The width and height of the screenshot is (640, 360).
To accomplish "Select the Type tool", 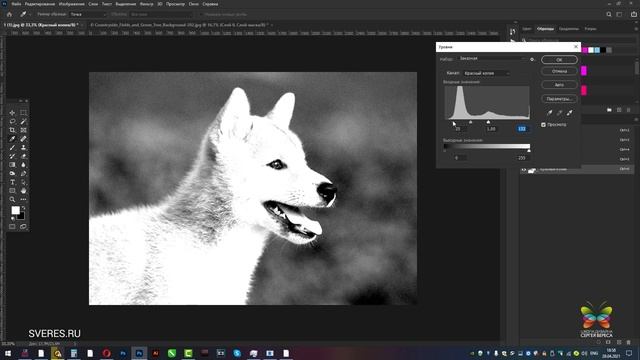I will coord(12,182).
